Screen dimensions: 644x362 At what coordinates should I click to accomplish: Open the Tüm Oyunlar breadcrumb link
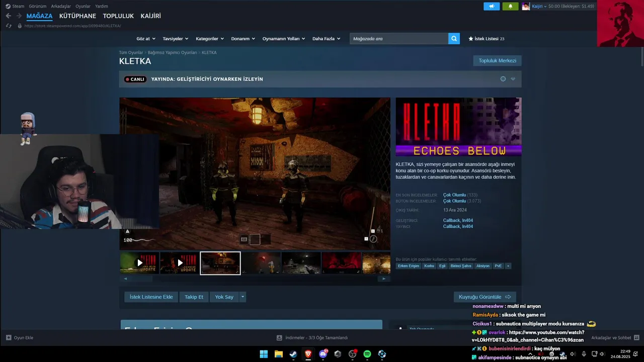(x=131, y=53)
